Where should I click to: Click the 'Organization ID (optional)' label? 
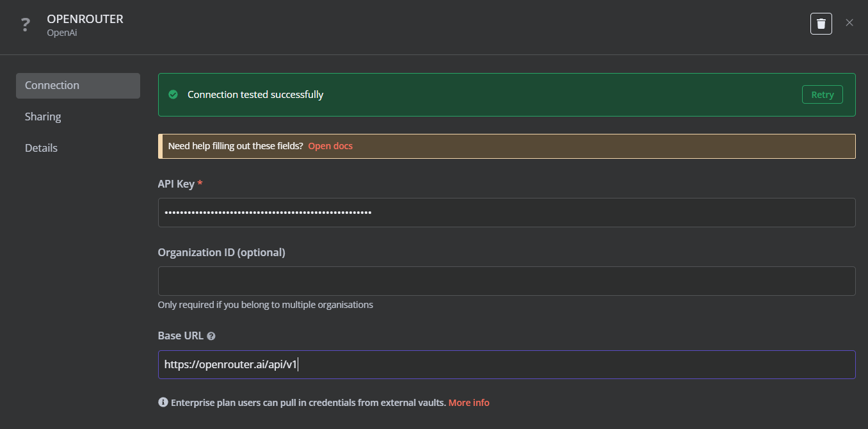point(221,252)
